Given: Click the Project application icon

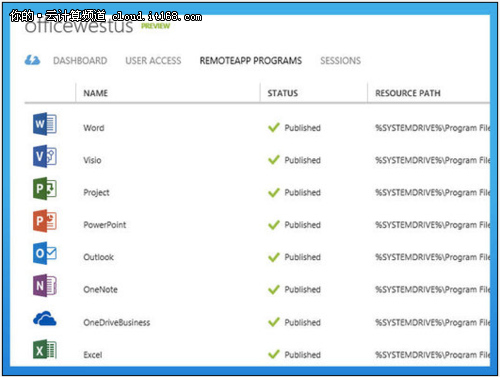Looking at the screenshot, I should [x=45, y=188].
